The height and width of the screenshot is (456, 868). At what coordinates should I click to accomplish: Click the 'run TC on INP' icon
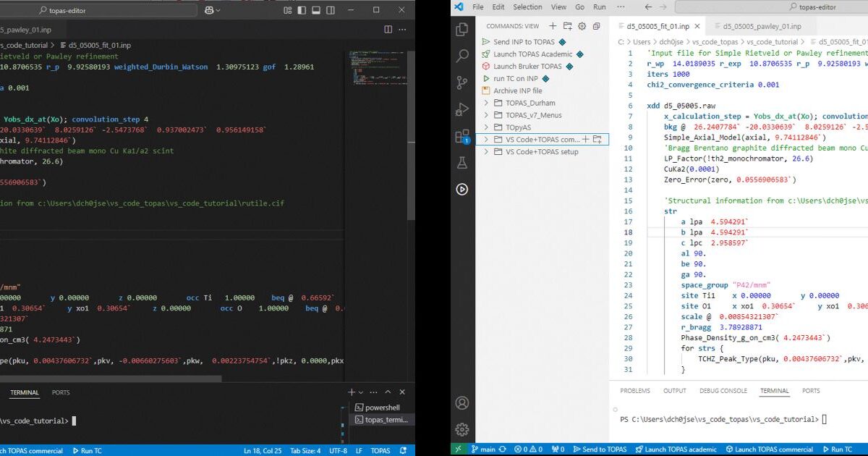click(x=485, y=78)
